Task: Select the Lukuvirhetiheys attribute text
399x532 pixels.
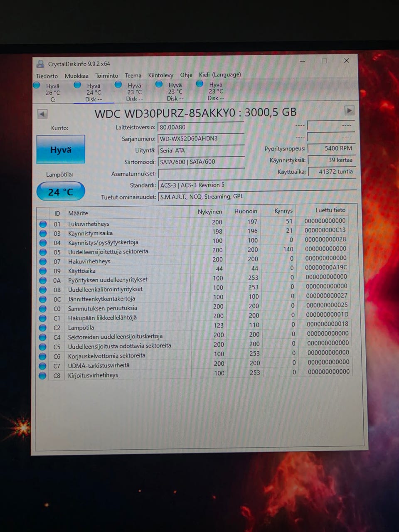Action: click(x=89, y=224)
